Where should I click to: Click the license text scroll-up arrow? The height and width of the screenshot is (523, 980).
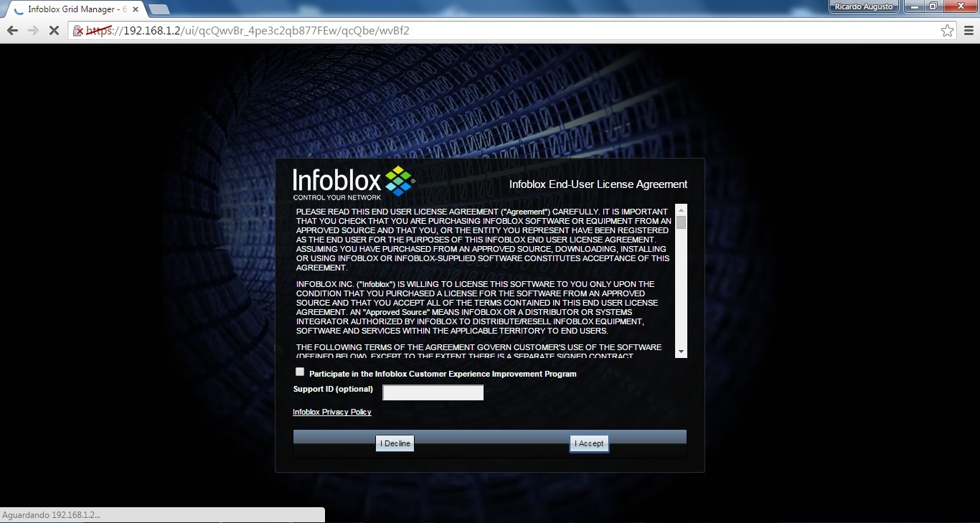click(682, 209)
